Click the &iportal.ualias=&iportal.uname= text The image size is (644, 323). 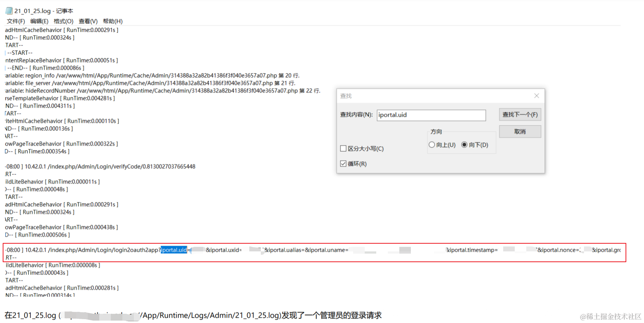(x=306, y=250)
